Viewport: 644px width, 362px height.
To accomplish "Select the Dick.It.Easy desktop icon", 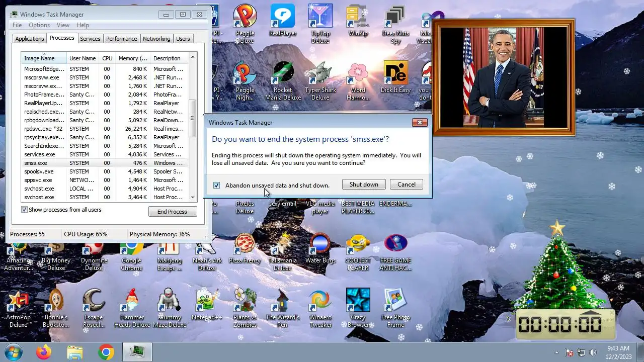I will click(x=395, y=77).
